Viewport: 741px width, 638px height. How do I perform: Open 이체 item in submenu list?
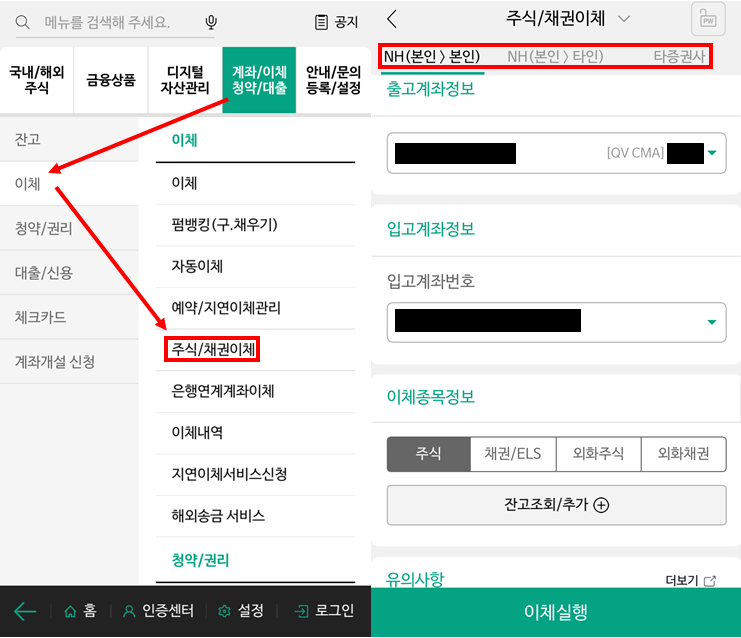point(255,183)
